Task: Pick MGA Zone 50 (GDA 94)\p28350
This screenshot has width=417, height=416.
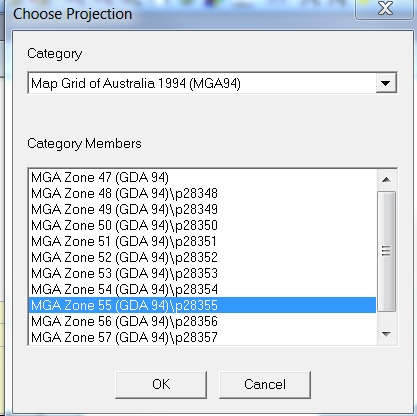Action: [202, 225]
